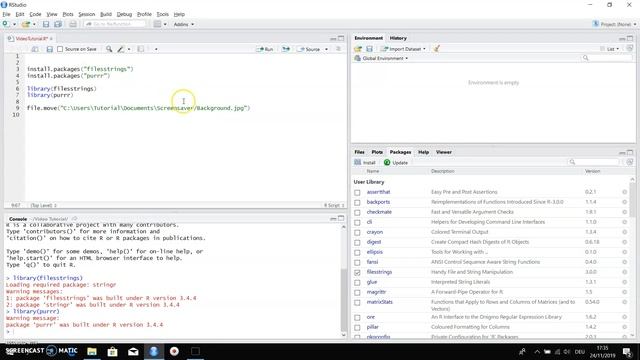Open the Mail app from the taskbar
Image resolution: width=640 pixels, height=360 pixels.
(133, 351)
